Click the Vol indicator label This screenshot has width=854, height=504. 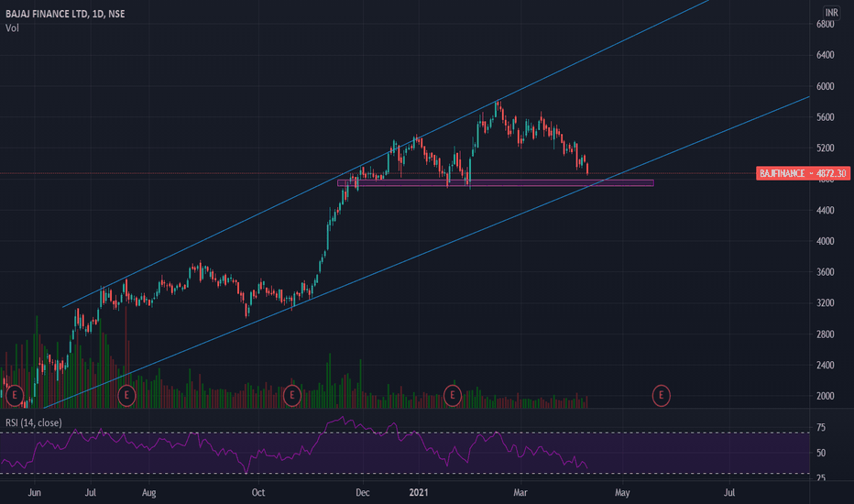click(12, 27)
